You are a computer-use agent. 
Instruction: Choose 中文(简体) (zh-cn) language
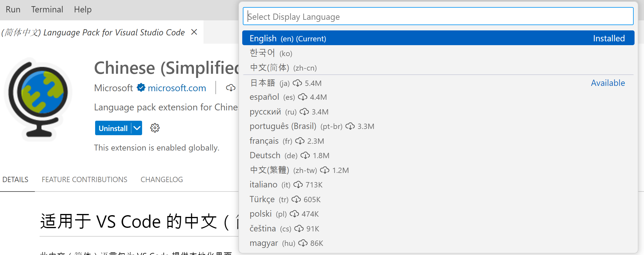(x=438, y=68)
